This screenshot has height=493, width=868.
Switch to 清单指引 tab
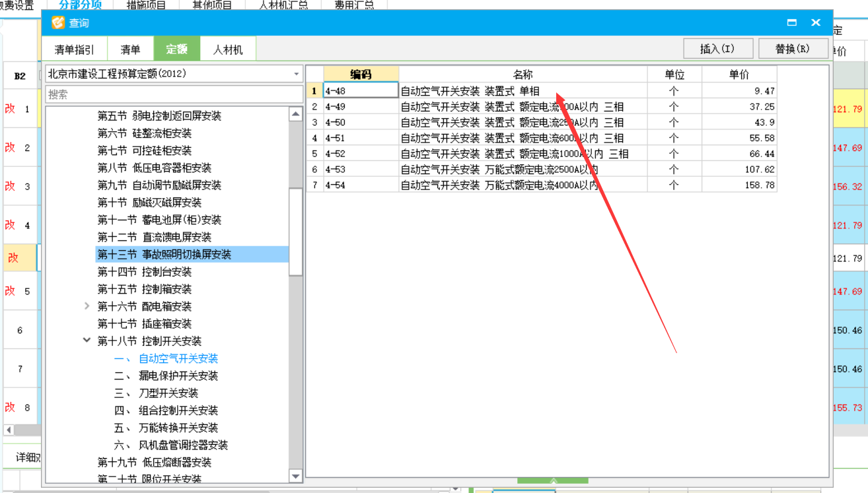click(74, 49)
